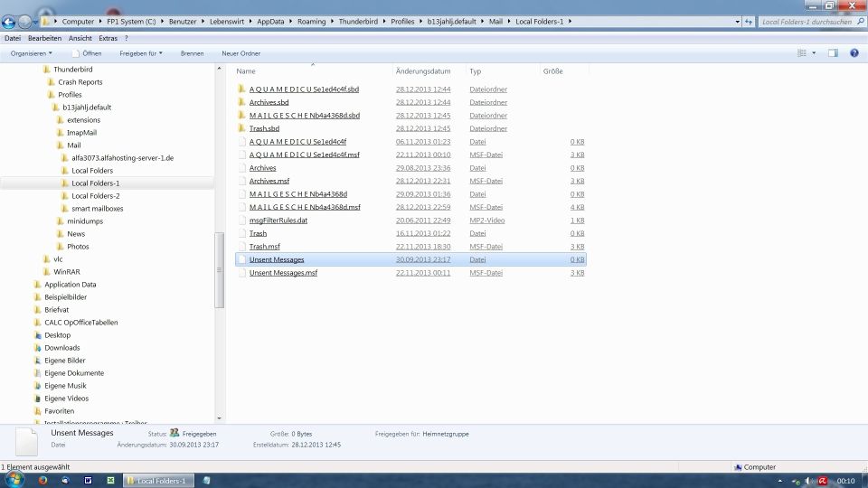Select the Archives.msf file
The height and width of the screenshot is (488, 868).
[x=269, y=181]
